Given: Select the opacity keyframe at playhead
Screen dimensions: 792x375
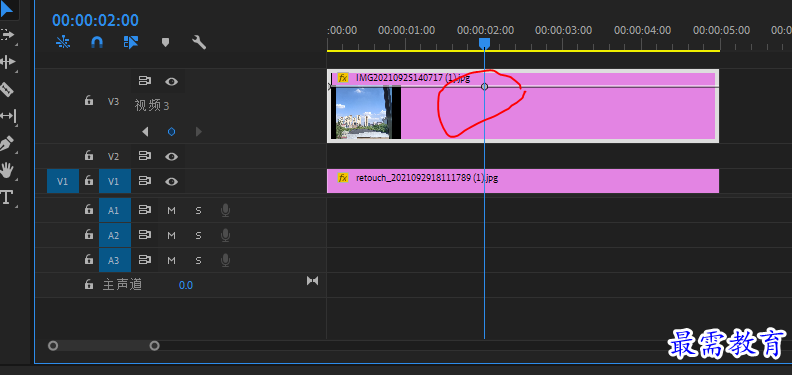Looking at the screenshot, I should [x=484, y=86].
